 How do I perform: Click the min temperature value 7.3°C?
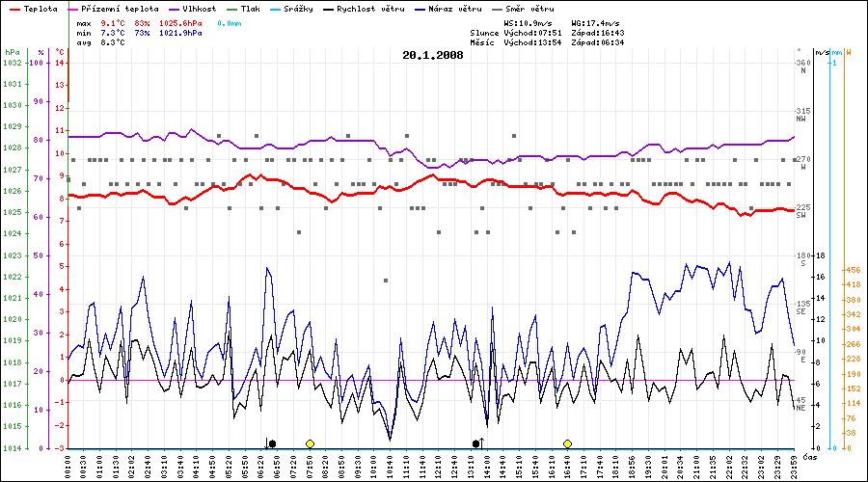(113, 33)
